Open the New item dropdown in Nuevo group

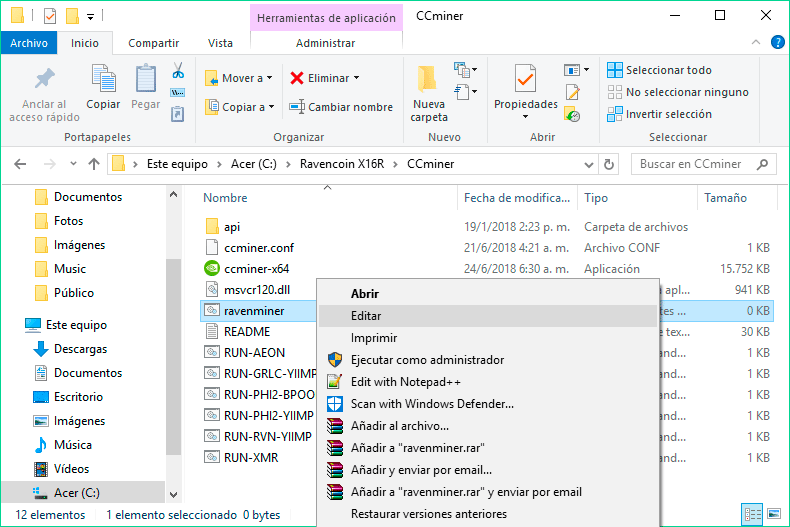(466, 70)
